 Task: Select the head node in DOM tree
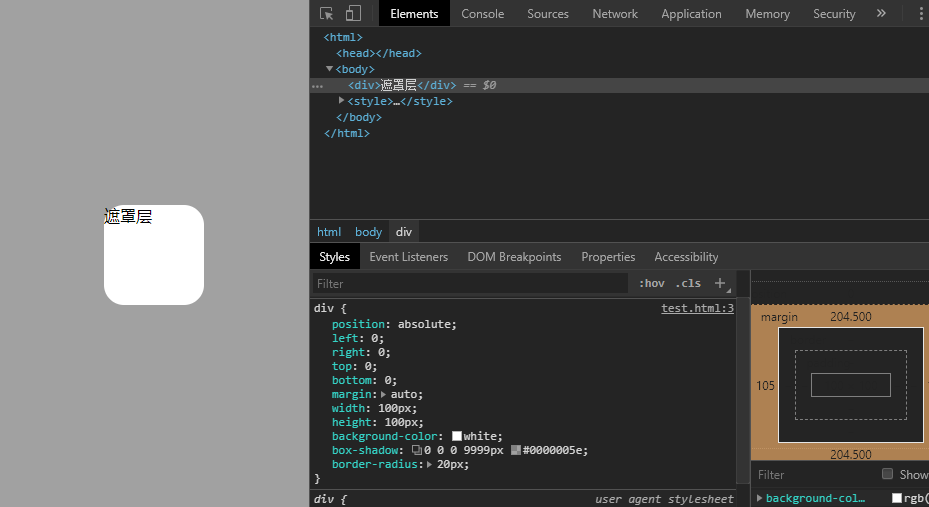click(x=379, y=53)
